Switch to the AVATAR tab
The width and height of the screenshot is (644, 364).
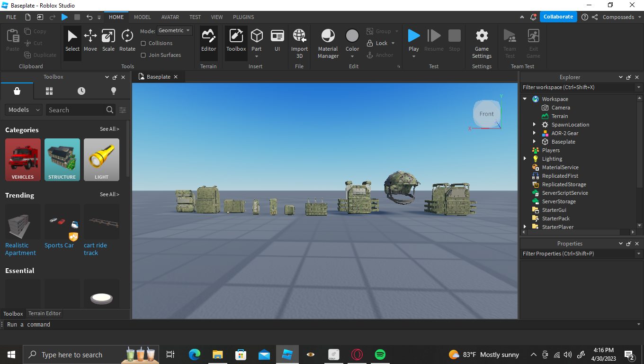(x=170, y=17)
